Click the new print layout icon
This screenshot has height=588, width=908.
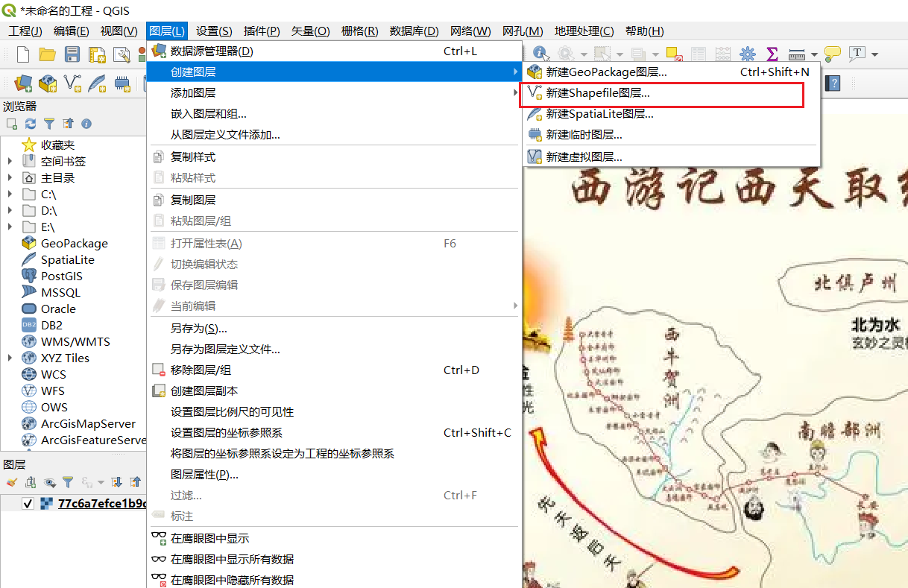tap(97, 54)
